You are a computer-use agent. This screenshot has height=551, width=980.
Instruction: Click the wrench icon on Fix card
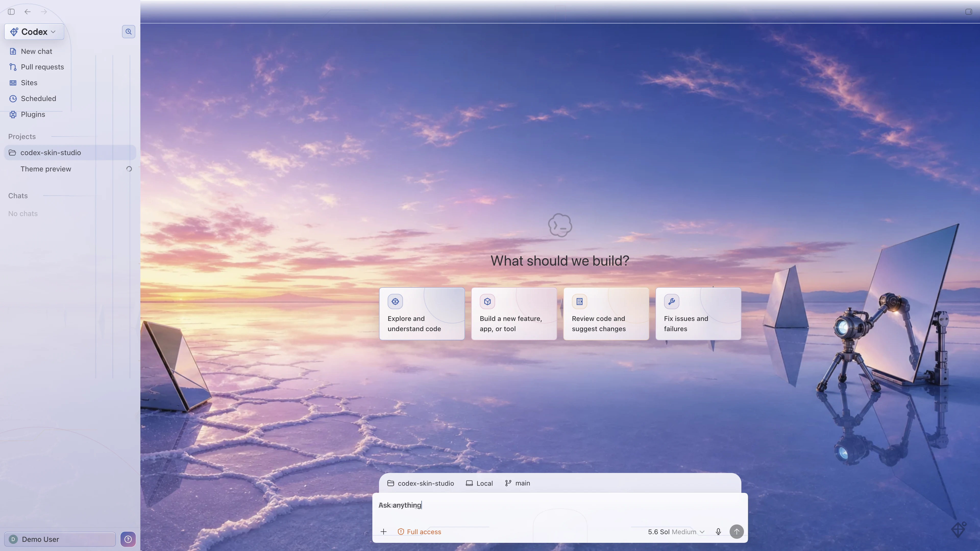[671, 302]
